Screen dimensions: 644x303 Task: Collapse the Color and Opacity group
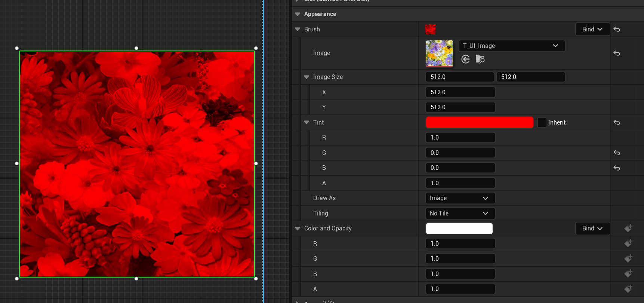[x=298, y=228]
